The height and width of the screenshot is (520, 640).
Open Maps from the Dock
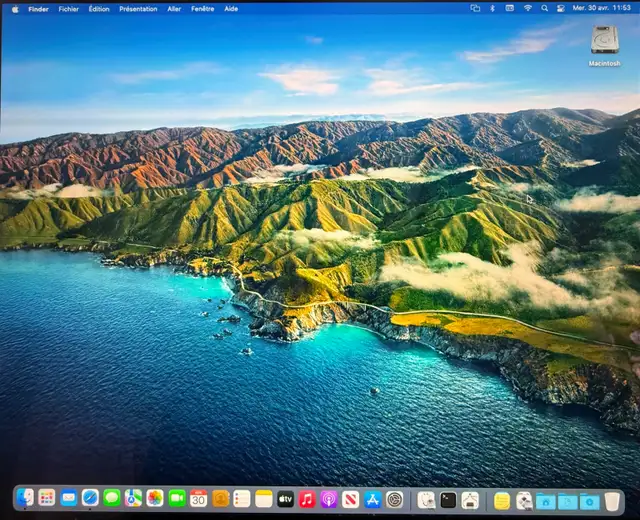point(133,498)
